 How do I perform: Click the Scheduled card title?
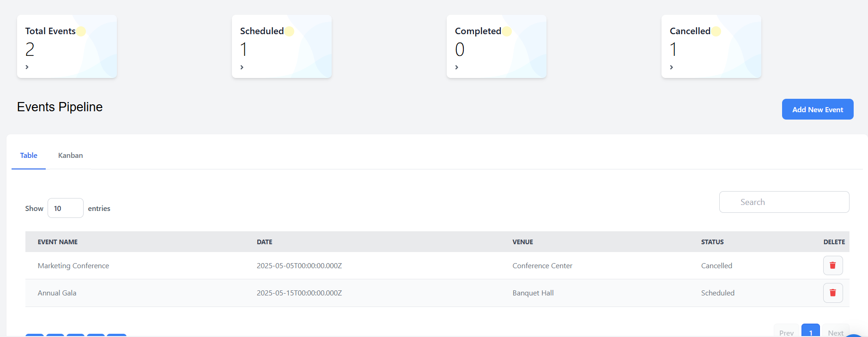pos(262,31)
